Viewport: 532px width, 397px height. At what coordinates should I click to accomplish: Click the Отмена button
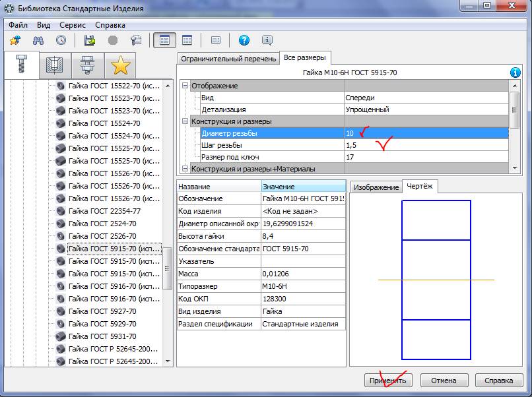click(x=444, y=381)
